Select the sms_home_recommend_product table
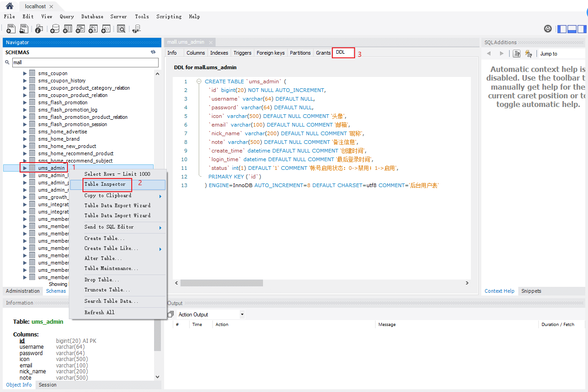This screenshot has height=392, width=588. pyautogui.click(x=76, y=153)
